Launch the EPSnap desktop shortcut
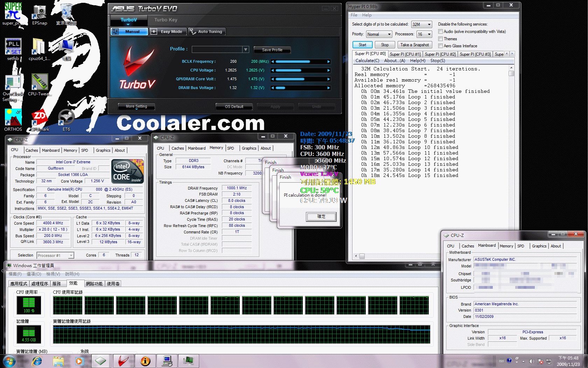588x368 pixels. (x=39, y=14)
